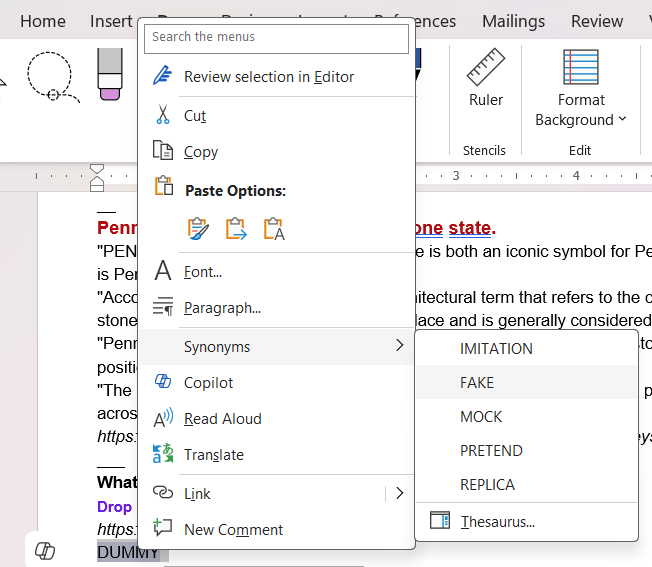Click the Search the menus field
The width and height of the screenshot is (652, 567).
pyautogui.click(x=276, y=38)
